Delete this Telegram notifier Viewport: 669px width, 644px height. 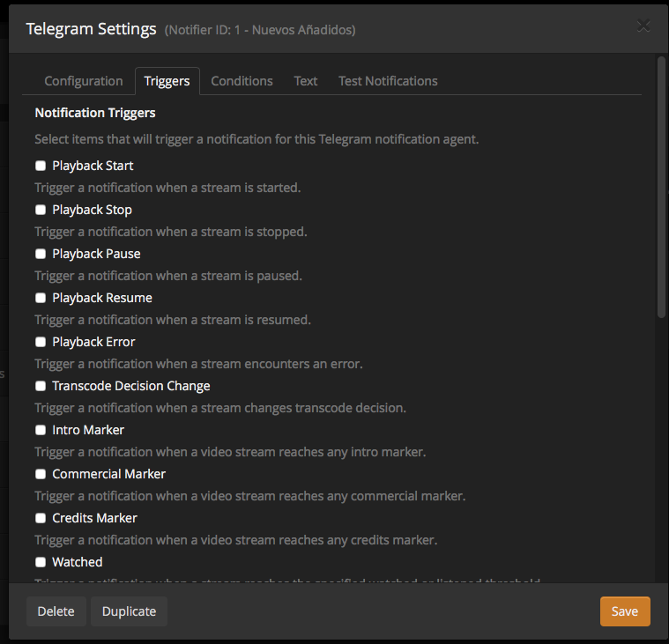56,611
